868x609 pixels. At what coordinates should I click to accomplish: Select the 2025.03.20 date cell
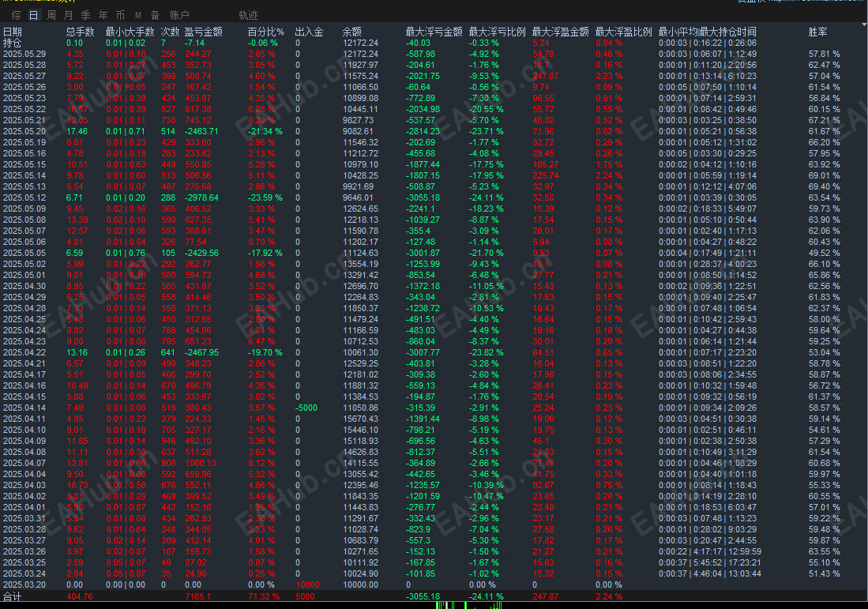24,585
